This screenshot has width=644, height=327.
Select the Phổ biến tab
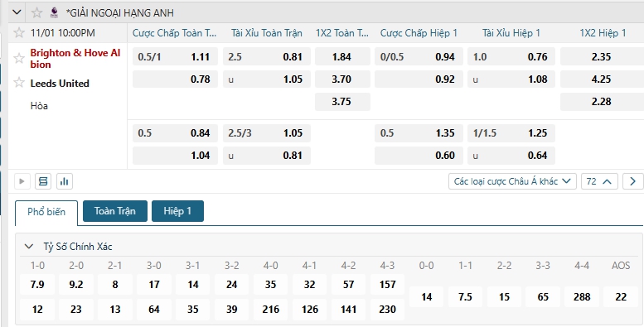46,212
